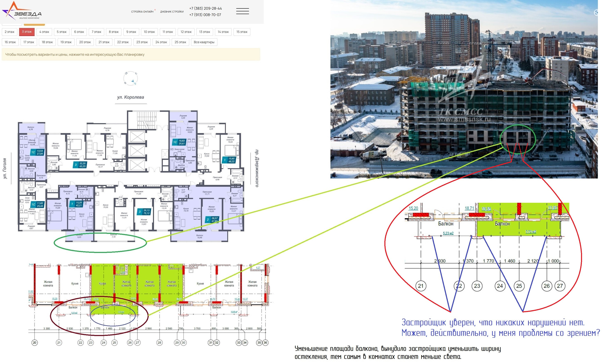602x364 pixels.
Task: Open the 20 этаж floor plan
Action: point(85,42)
